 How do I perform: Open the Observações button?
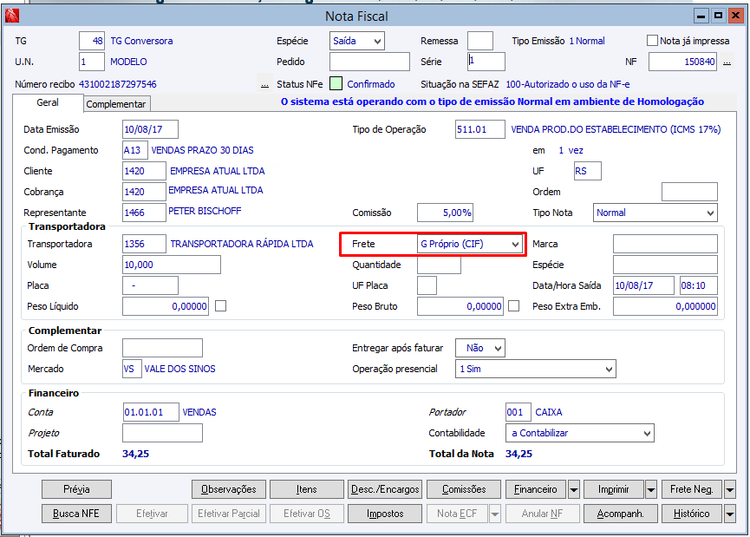tap(229, 490)
